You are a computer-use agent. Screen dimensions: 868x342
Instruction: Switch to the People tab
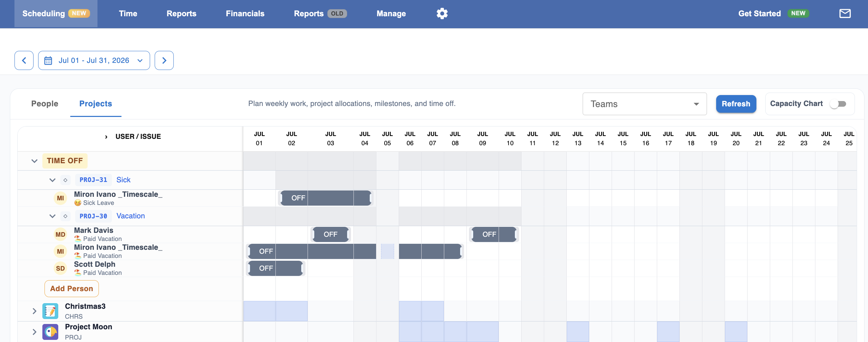click(44, 104)
